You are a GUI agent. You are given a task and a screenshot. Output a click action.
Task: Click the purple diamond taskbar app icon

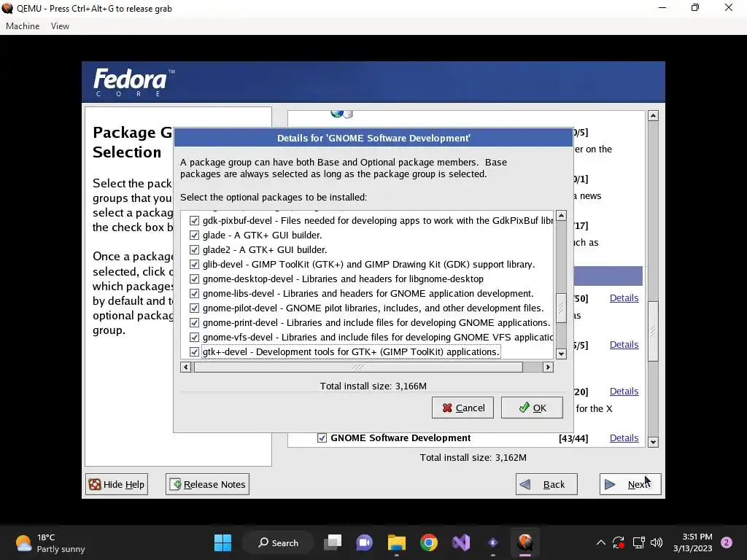click(x=493, y=542)
